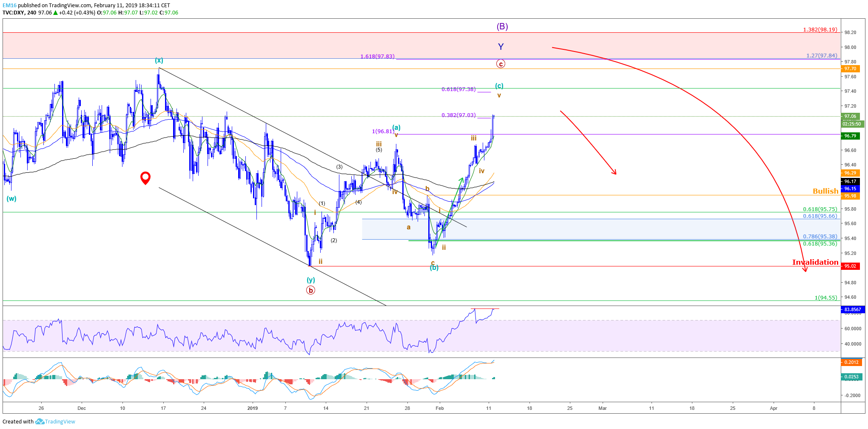Screen dimensions: 868x429
Task: Select the (3) subwave label
Action: [x=339, y=167]
